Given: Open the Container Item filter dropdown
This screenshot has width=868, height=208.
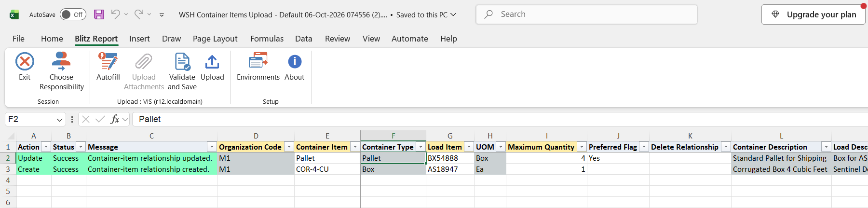Looking at the screenshot, I should tap(355, 147).
